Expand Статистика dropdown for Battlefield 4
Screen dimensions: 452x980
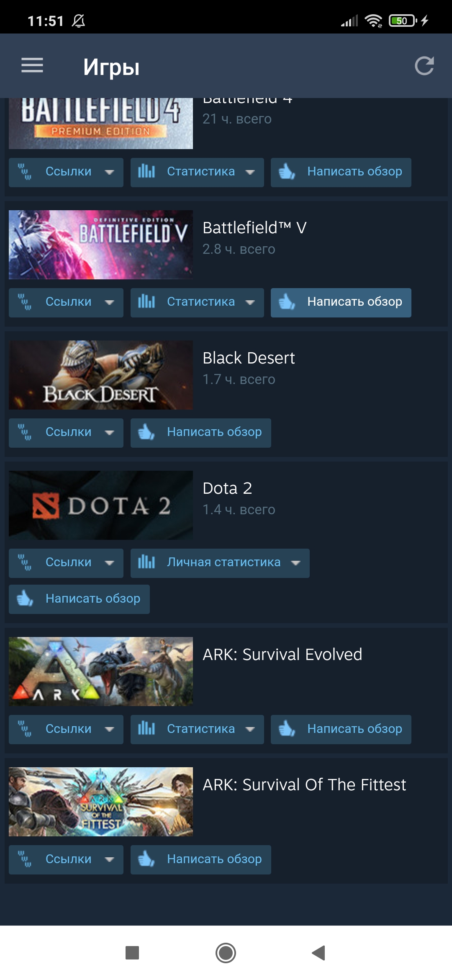coord(197,172)
